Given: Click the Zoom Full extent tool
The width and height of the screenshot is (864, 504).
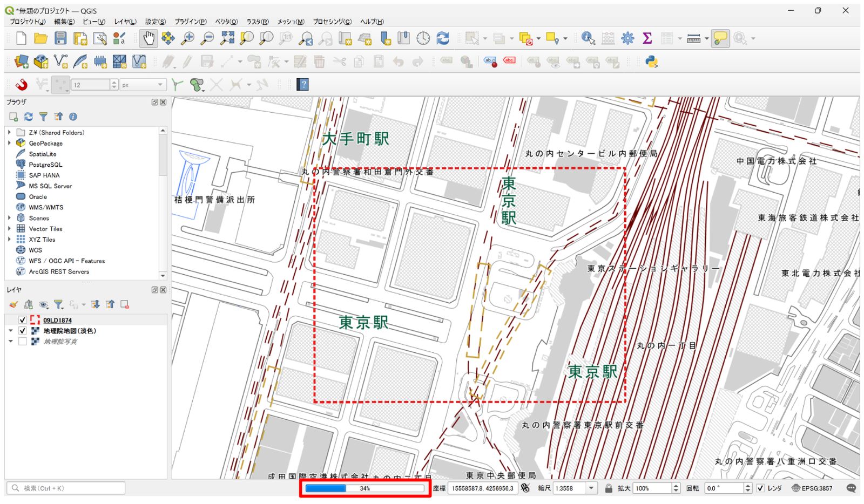Looking at the screenshot, I should (x=227, y=38).
